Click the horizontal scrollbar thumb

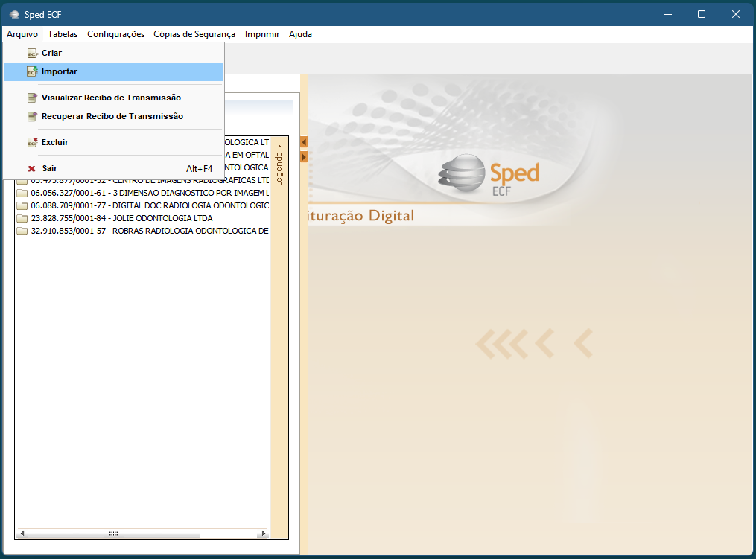[x=113, y=534]
